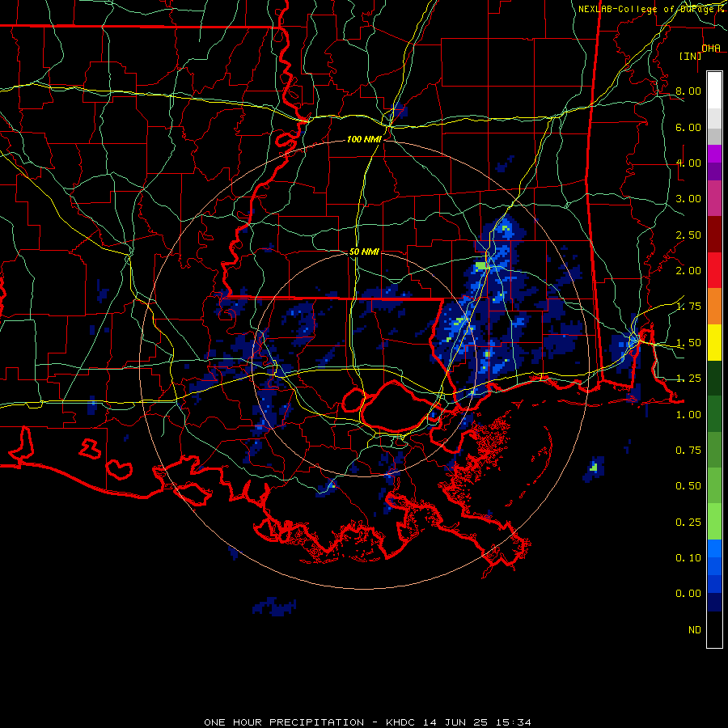Click the '1.00' legend value

click(688, 415)
